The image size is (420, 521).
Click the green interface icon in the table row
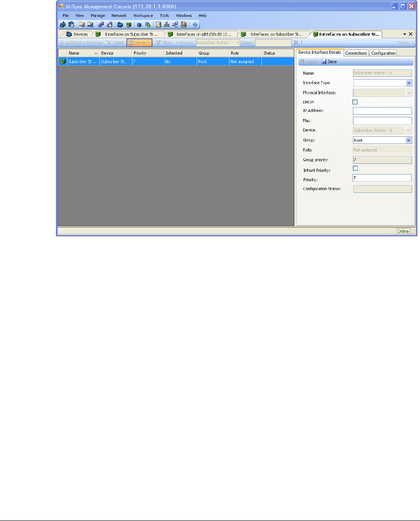pos(63,61)
